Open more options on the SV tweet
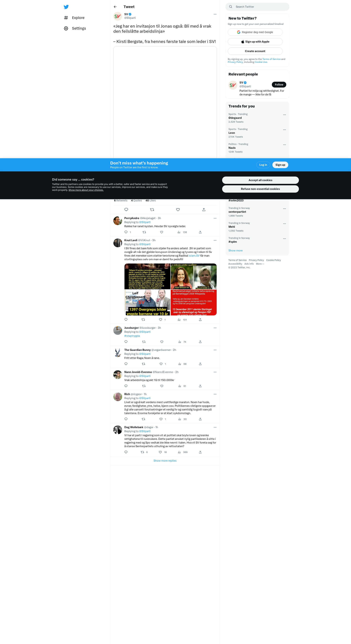This screenshot has height=644, width=351. [x=215, y=14]
